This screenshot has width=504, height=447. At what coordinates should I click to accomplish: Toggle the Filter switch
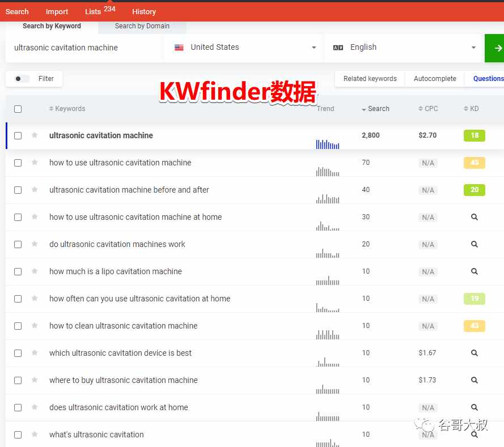click(x=22, y=79)
